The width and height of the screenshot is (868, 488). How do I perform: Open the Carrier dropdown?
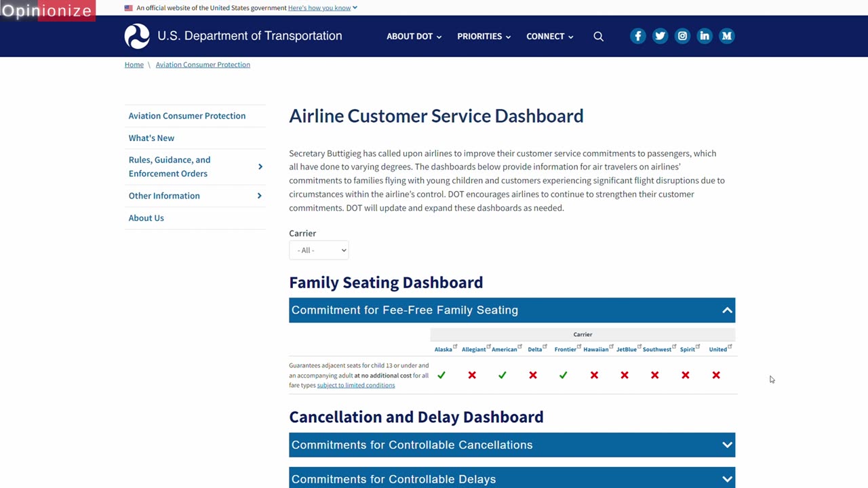pos(319,250)
